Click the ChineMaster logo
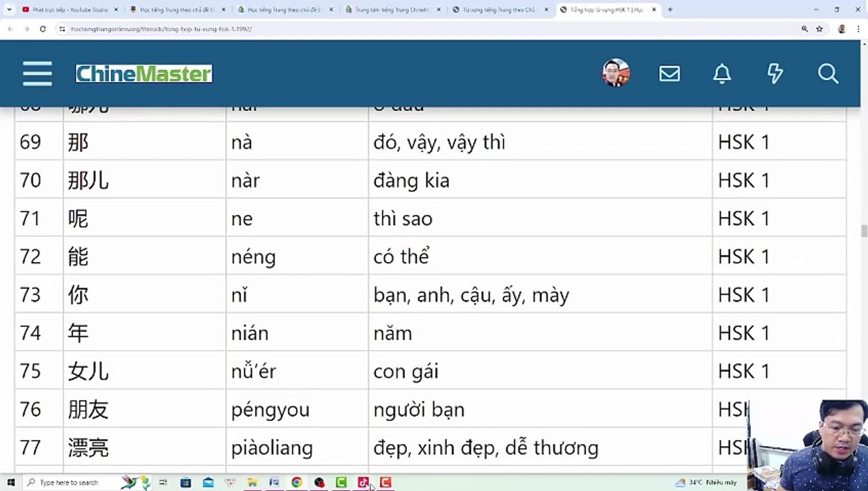The image size is (868, 491). [144, 74]
